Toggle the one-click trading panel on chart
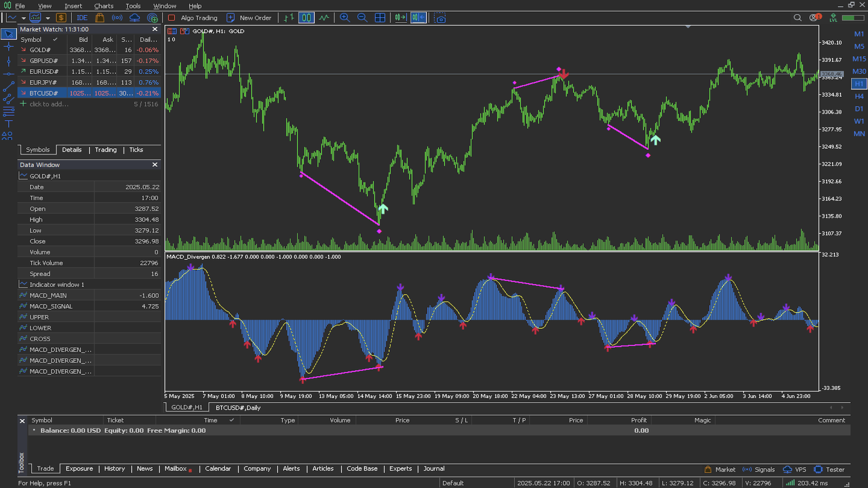868x488 pixels. click(184, 31)
